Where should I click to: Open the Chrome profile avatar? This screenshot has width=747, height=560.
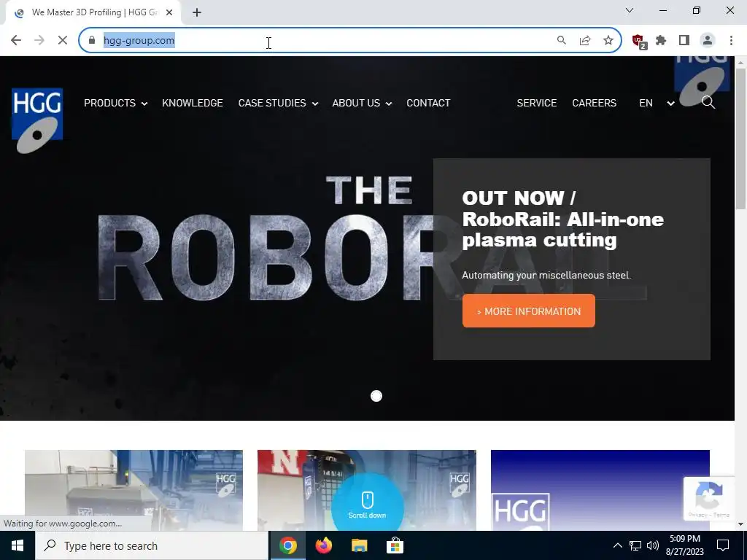[x=708, y=41]
